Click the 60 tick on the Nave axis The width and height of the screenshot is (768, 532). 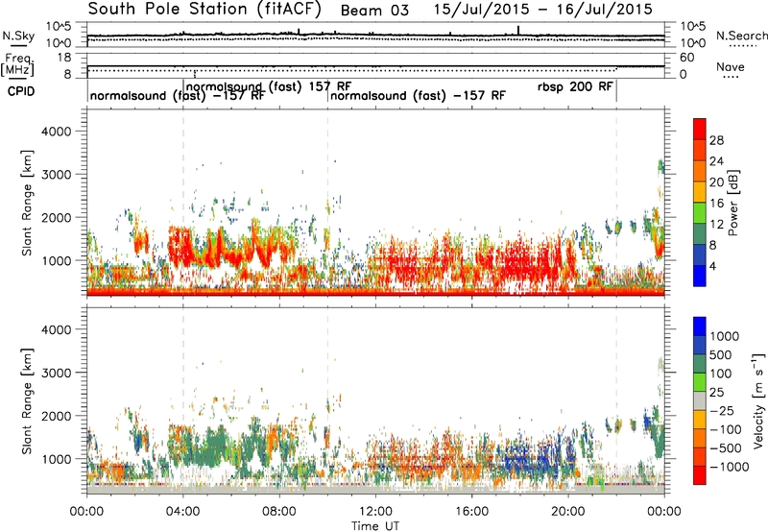click(x=686, y=58)
